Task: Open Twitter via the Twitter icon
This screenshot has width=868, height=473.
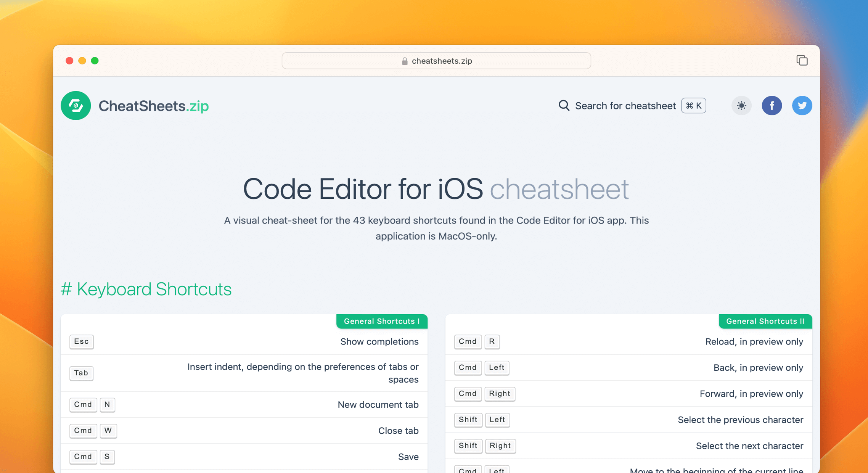Action: 802,106
